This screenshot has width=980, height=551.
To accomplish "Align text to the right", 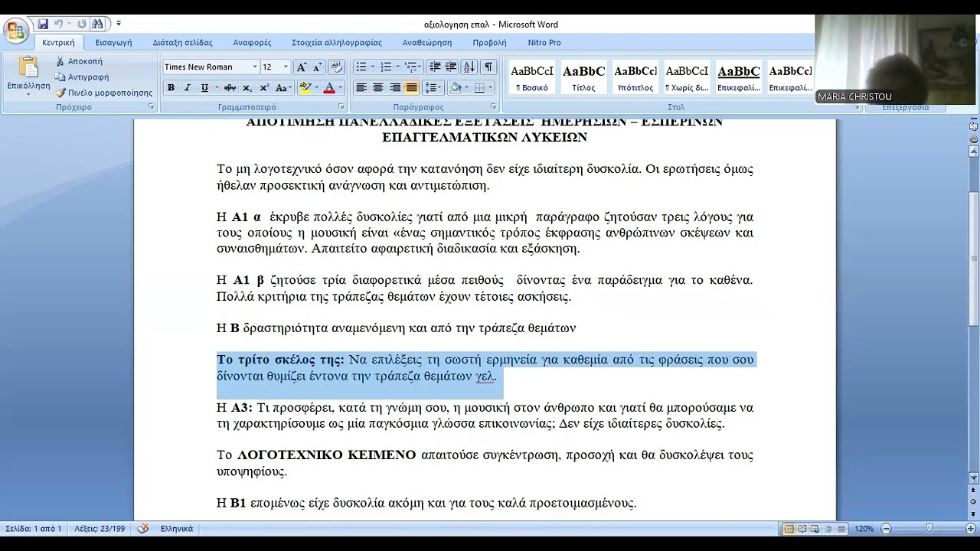I will point(395,88).
